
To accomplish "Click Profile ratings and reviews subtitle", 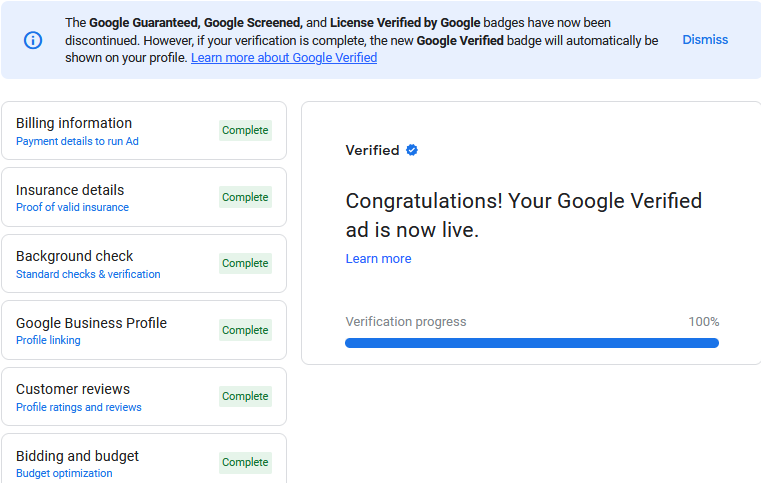I will 79,407.
